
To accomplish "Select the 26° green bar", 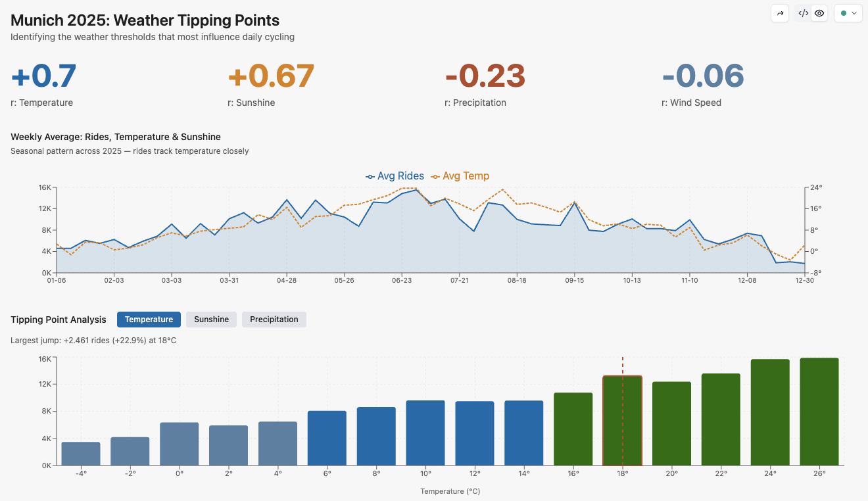I will (819, 412).
